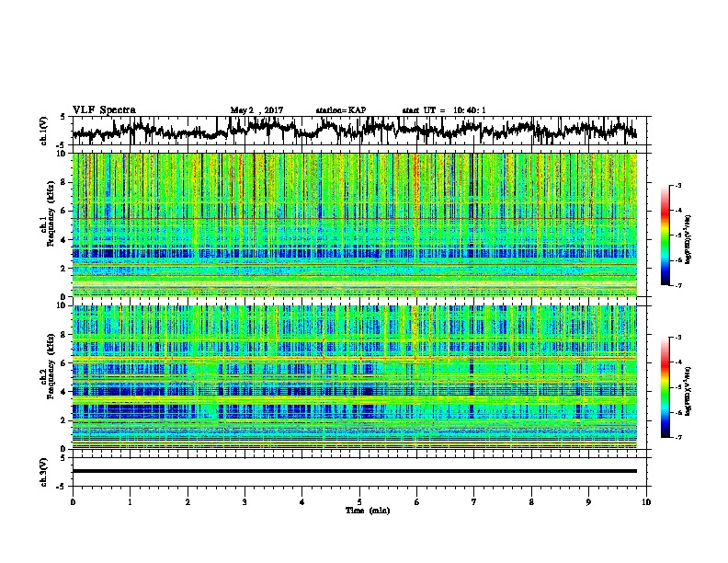Screen dimensions: 728x563
Task: Click time axis tick label "8"
Action: tap(531, 501)
